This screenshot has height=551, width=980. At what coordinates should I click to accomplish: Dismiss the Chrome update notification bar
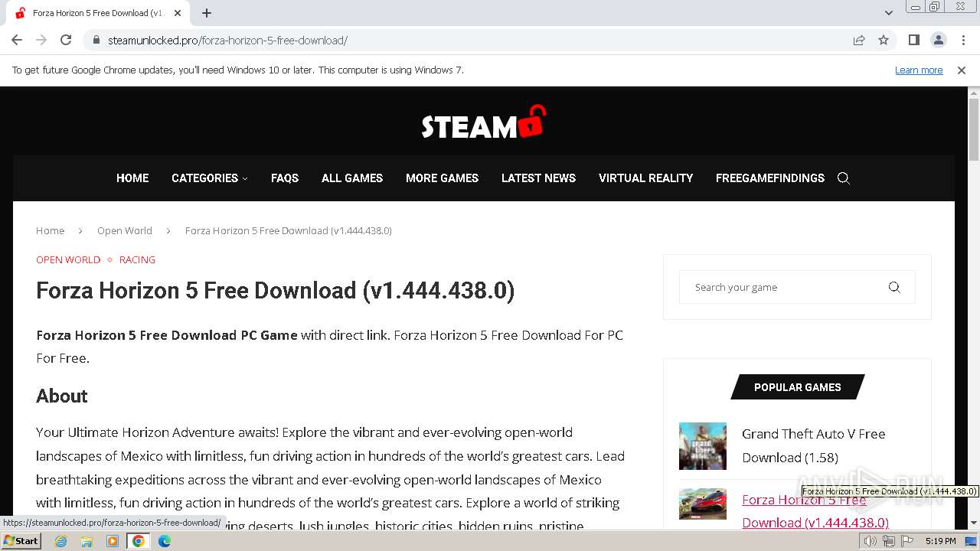(962, 70)
